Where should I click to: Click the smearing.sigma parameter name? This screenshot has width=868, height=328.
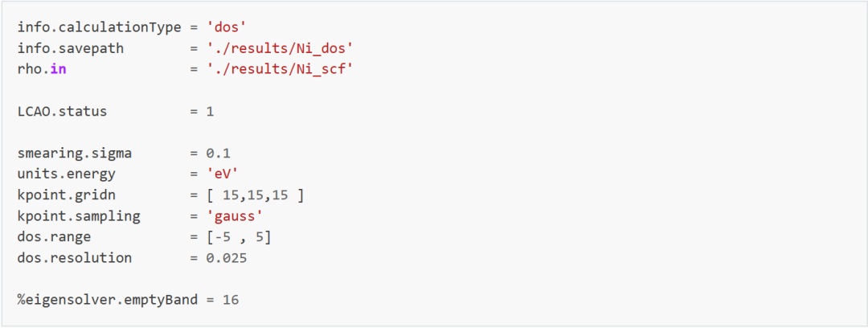(x=74, y=154)
